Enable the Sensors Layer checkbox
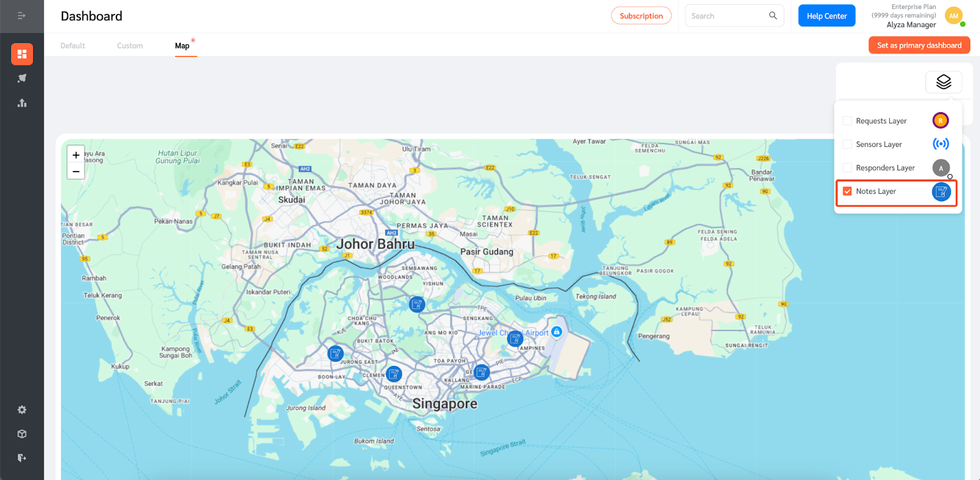The height and width of the screenshot is (480, 980). click(847, 144)
